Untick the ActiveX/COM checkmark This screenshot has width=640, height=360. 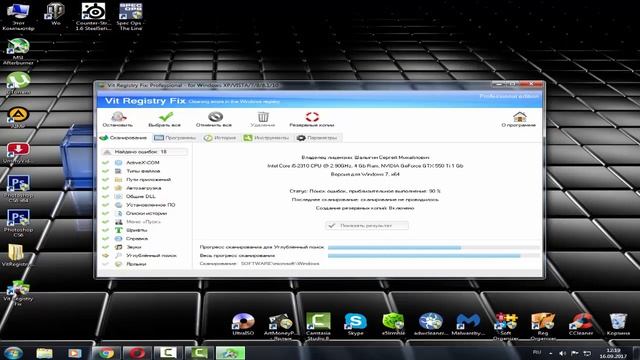click(106, 162)
